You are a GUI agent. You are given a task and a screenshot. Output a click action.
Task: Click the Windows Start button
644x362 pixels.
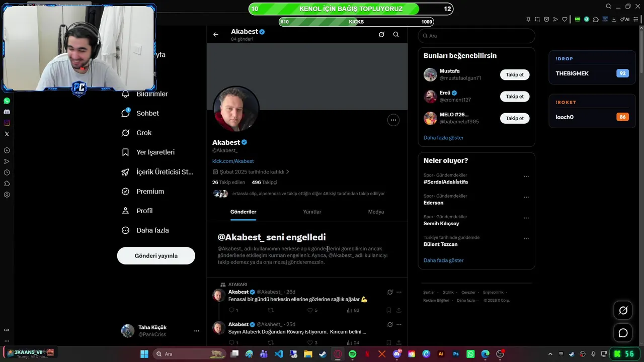pos(144,354)
